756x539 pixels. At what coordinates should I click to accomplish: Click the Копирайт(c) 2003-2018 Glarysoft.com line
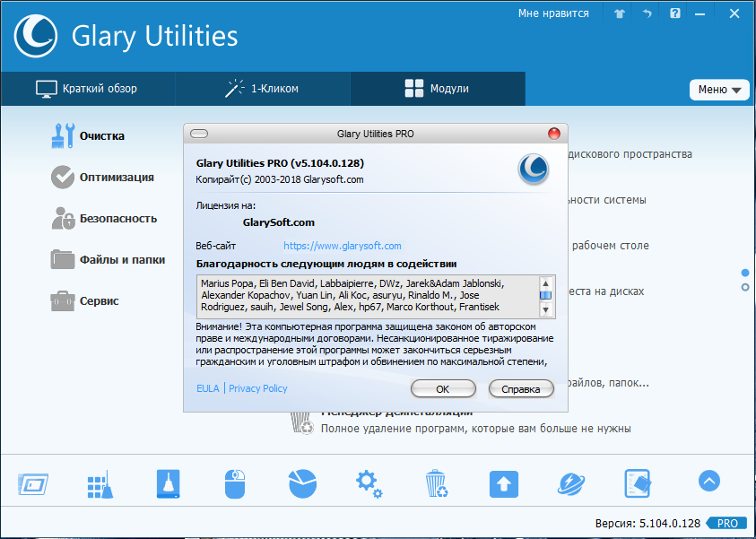(280, 180)
